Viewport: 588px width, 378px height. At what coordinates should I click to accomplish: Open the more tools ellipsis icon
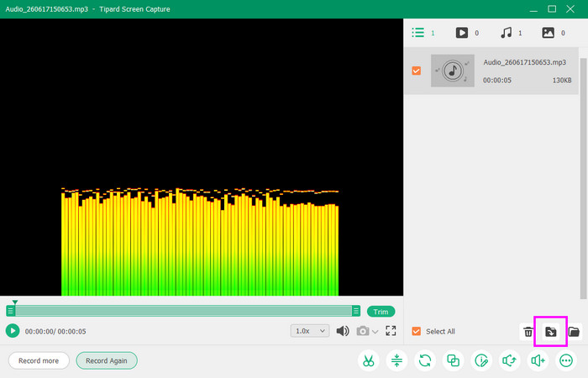pyautogui.click(x=566, y=360)
